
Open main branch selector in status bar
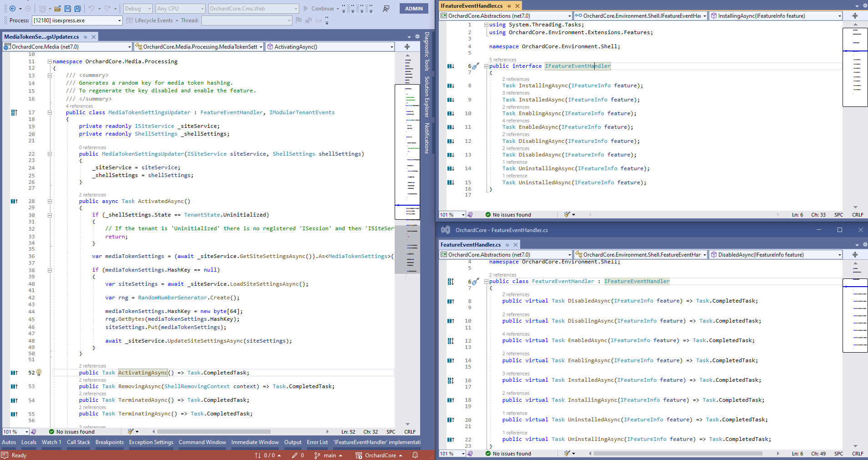pyautogui.click(x=328, y=455)
